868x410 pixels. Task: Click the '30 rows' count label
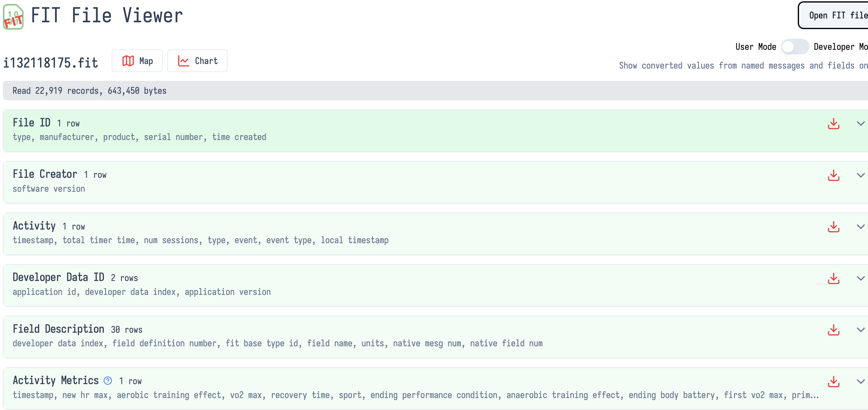[x=127, y=330]
